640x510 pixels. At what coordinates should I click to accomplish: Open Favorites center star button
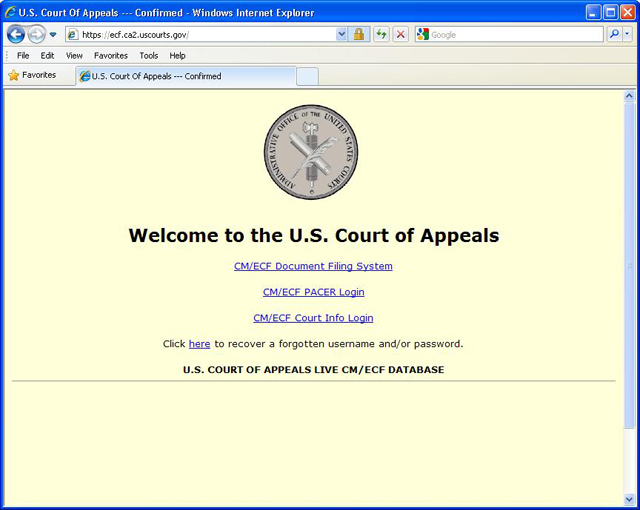pos(33,75)
